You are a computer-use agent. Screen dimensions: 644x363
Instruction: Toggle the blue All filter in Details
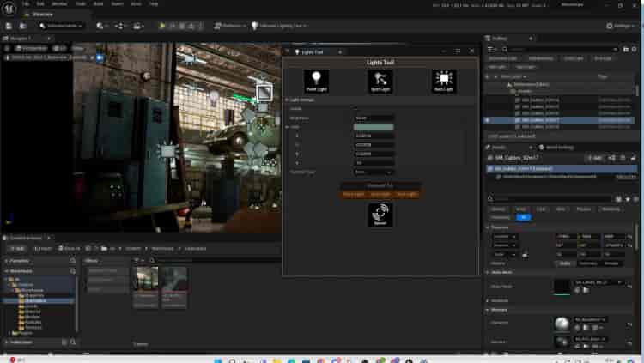pyautogui.click(x=523, y=217)
